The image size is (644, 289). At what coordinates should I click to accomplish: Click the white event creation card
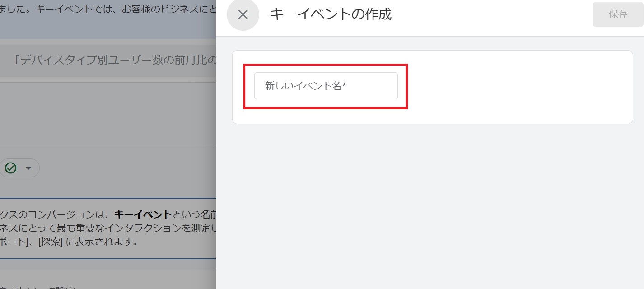pos(432,87)
